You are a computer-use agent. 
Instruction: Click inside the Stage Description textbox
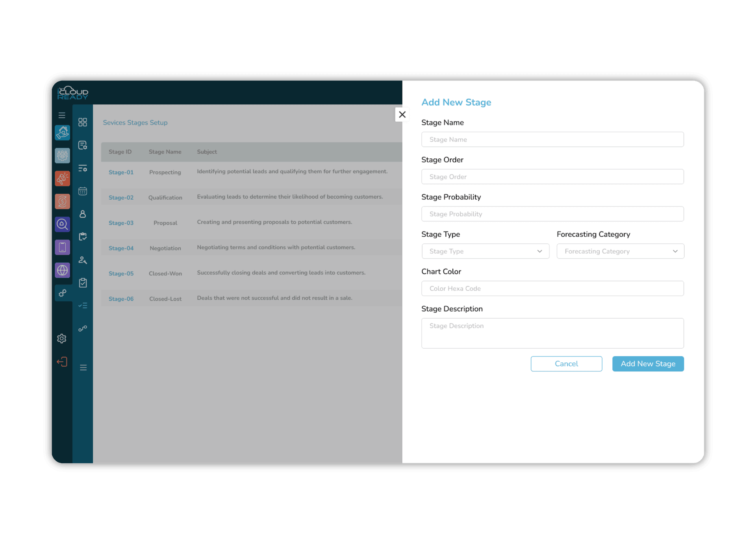[552, 333]
